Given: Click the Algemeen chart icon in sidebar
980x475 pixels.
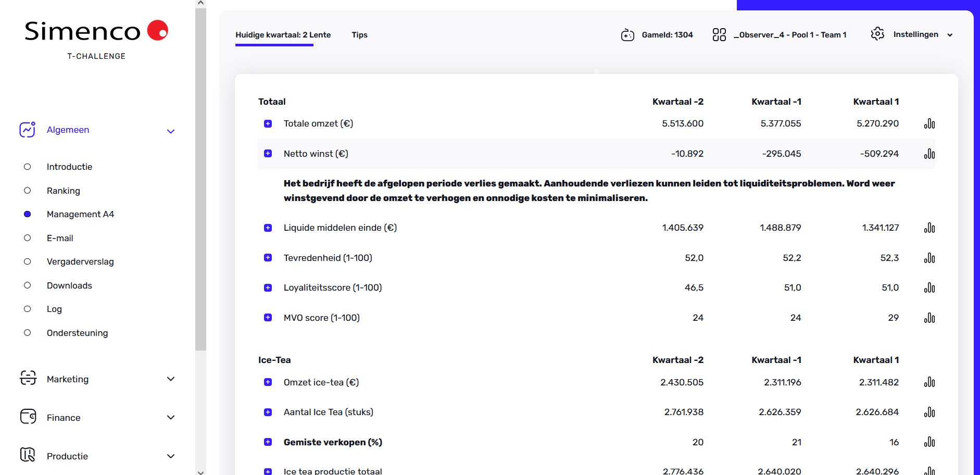Looking at the screenshot, I should pyautogui.click(x=28, y=130).
